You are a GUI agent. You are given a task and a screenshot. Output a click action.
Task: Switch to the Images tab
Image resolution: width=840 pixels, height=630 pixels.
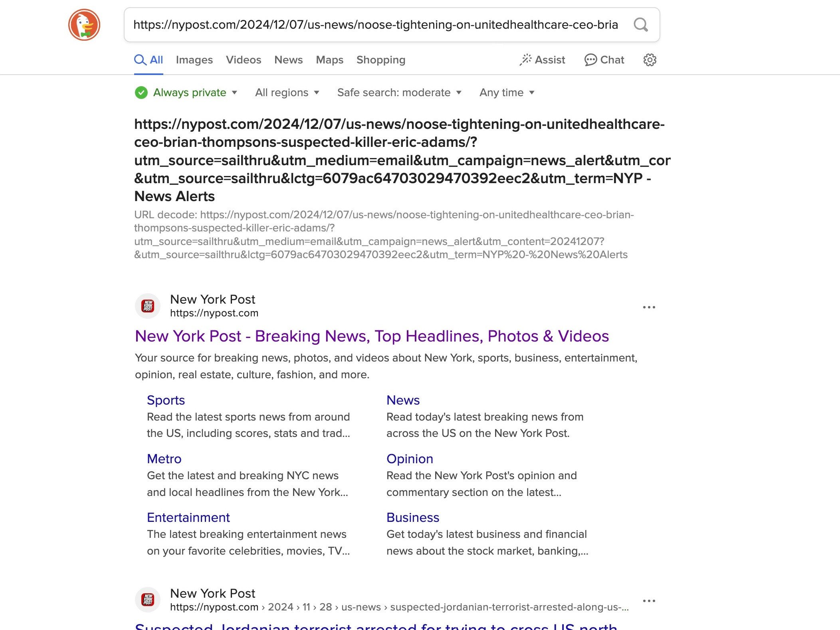[x=194, y=60]
